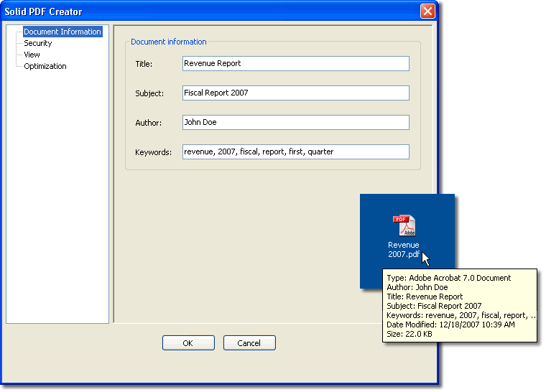This screenshot has height=392, width=546.
Task: Open the Security settings page
Action: (38, 43)
